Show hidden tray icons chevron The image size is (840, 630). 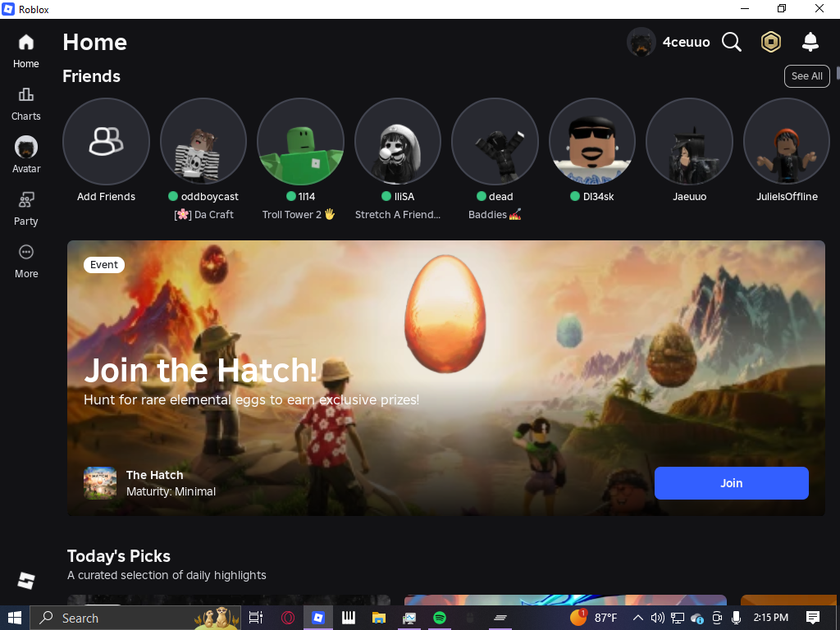click(637, 618)
